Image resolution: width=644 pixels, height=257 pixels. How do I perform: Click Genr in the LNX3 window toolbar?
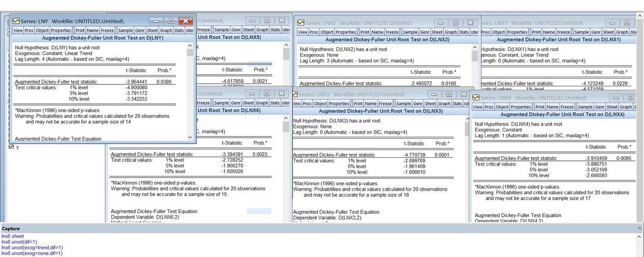click(418, 103)
